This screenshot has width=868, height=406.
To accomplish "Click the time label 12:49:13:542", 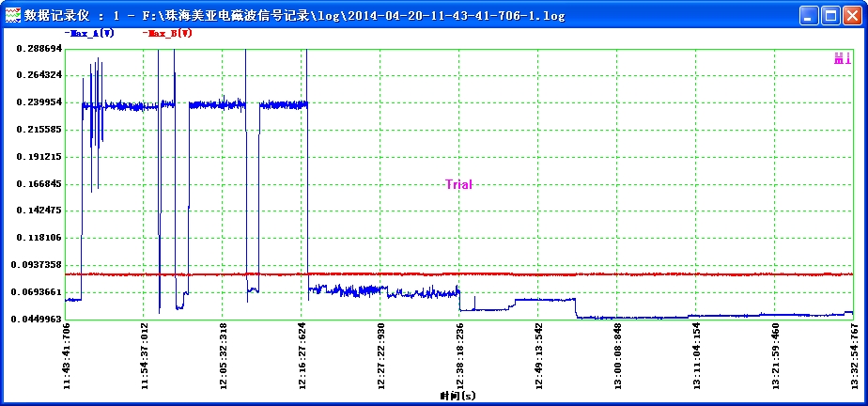I will (x=540, y=355).
